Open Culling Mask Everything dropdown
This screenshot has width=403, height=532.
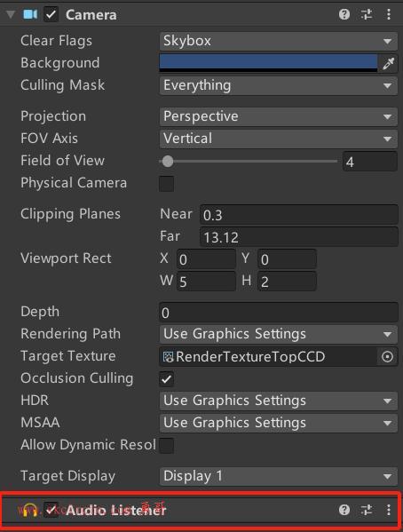[278, 85]
